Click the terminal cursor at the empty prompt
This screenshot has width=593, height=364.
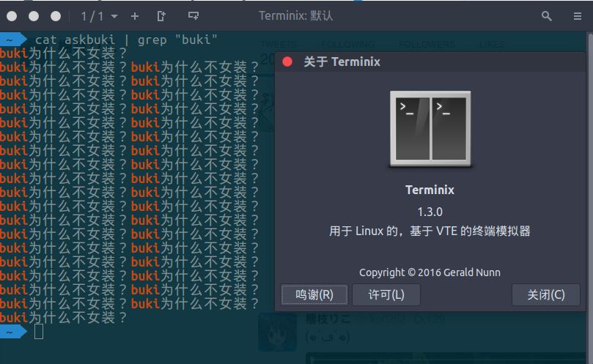click(39, 332)
